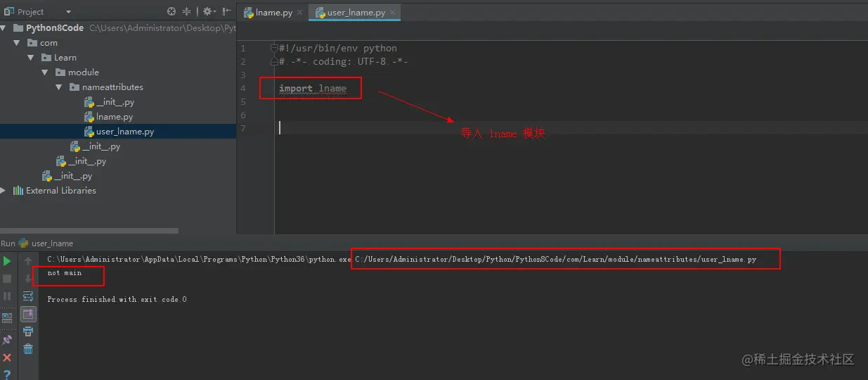Click the Run panel title label
Image resolution: width=868 pixels, height=380 pixels.
point(8,243)
